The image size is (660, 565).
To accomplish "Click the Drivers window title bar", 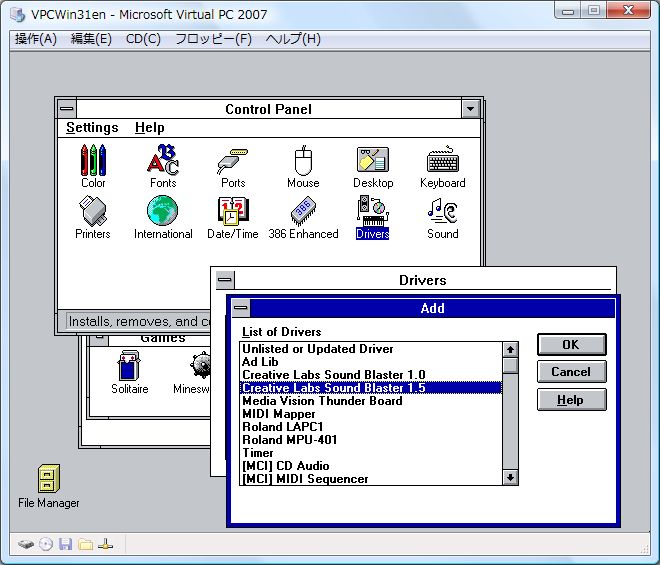I will point(423,280).
